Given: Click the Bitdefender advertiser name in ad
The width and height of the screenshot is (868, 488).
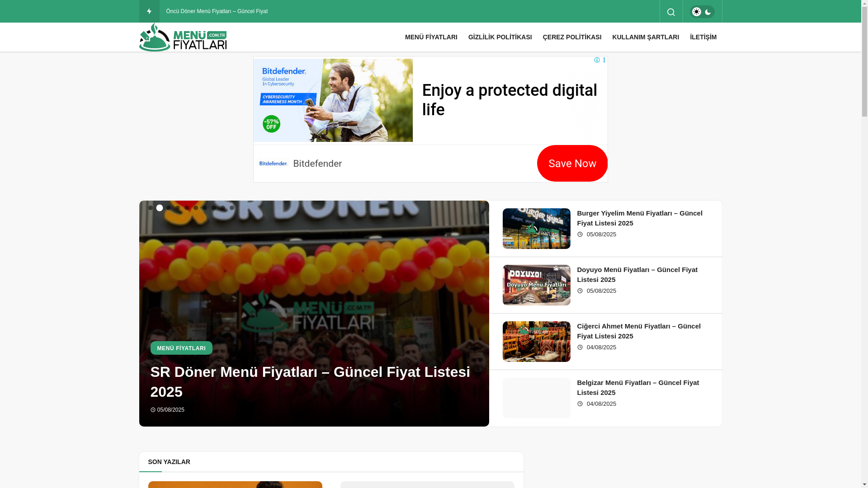Looking at the screenshot, I should 317,164.
